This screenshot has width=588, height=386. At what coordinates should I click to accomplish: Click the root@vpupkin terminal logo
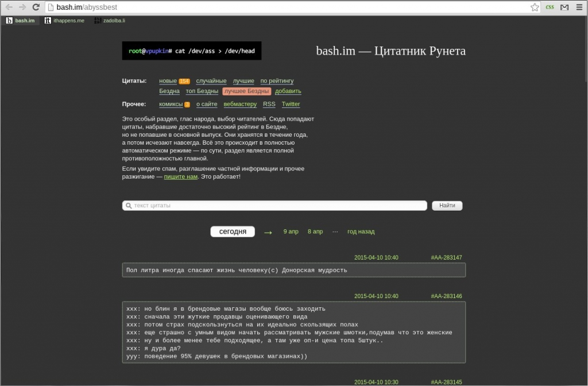coord(192,51)
